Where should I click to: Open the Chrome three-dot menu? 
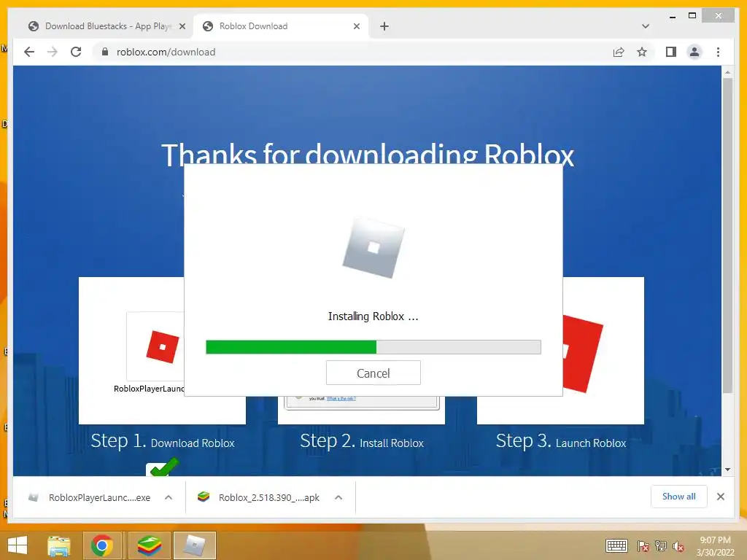pyautogui.click(x=718, y=52)
